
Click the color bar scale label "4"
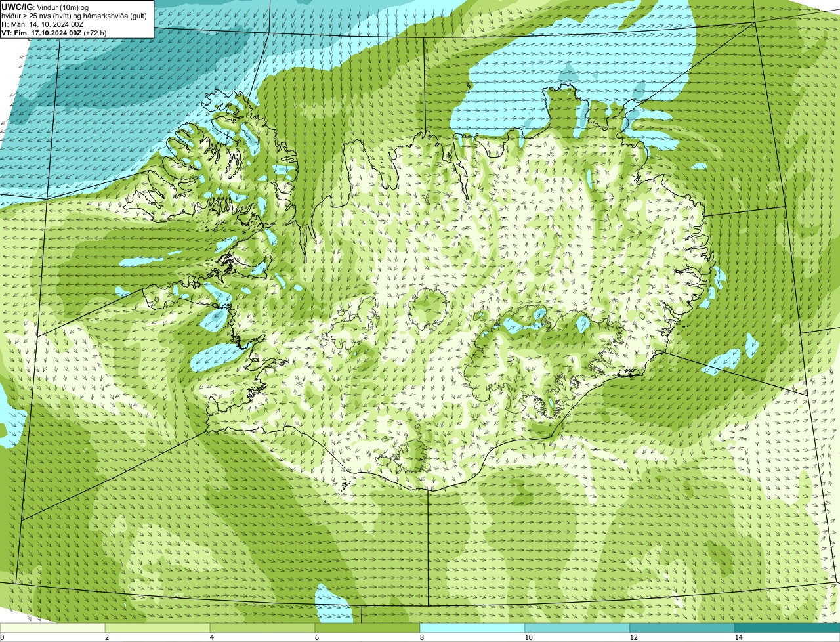tap(211, 637)
